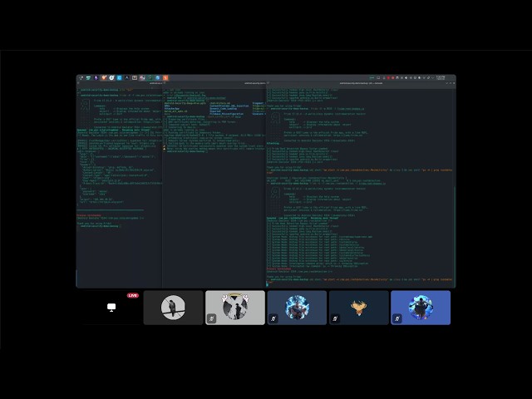Open the dark 'A' taskbar app

tap(127, 77)
